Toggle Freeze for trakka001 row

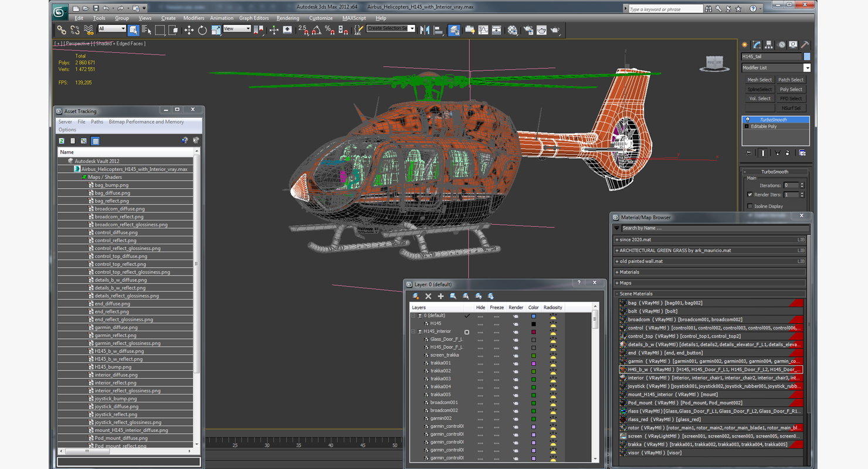pyautogui.click(x=497, y=363)
